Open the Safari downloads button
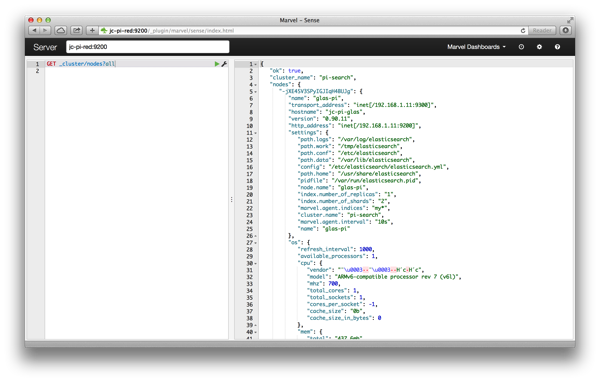This screenshot has height=382, width=600. click(x=566, y=30)
